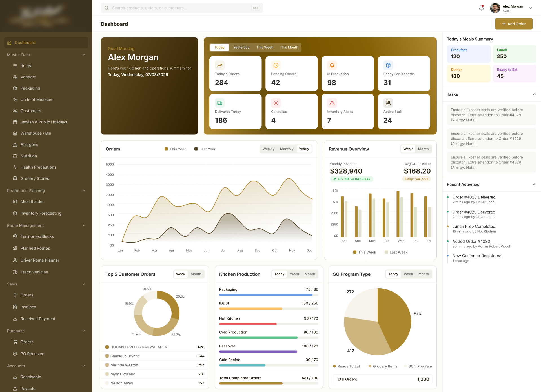The height and width of the screenshot is (392, 541).
Task: Click the Packaging box icon in sidebar
Action: pyautogui.click(x=15, y=88)
